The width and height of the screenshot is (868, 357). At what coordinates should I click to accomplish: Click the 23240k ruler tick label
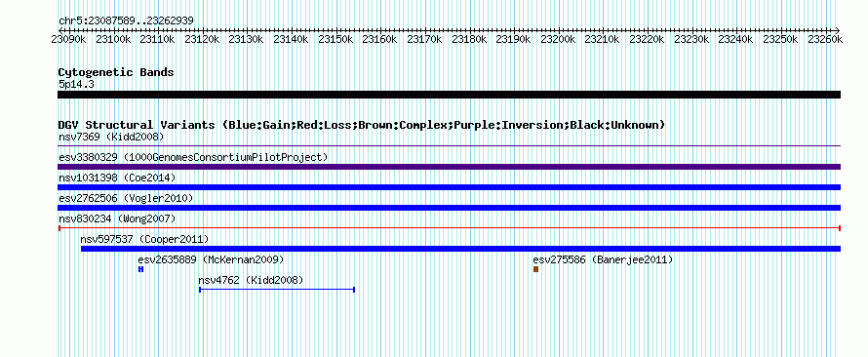[735, 39]
